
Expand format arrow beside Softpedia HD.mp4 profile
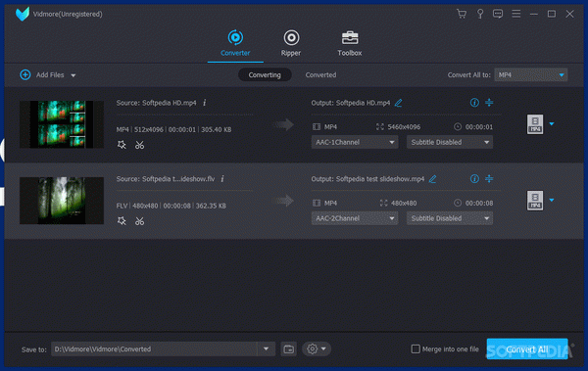click(x=552, y=123)
